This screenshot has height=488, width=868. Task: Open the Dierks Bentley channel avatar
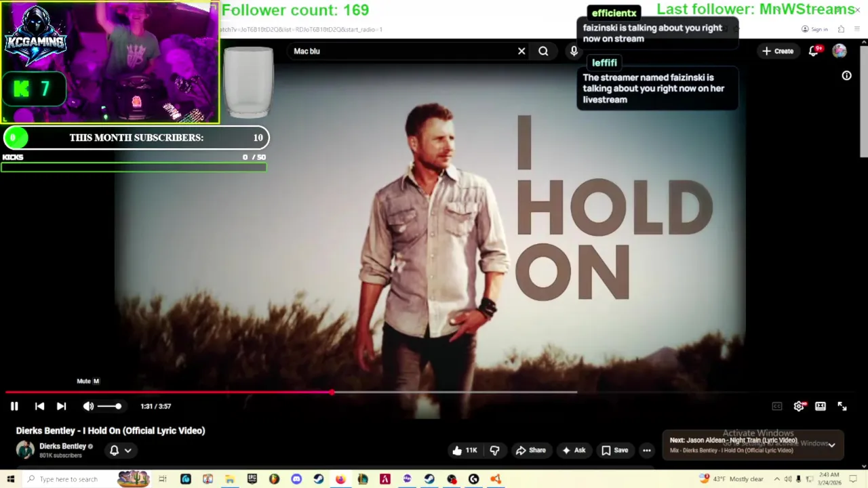click(25, 450)
